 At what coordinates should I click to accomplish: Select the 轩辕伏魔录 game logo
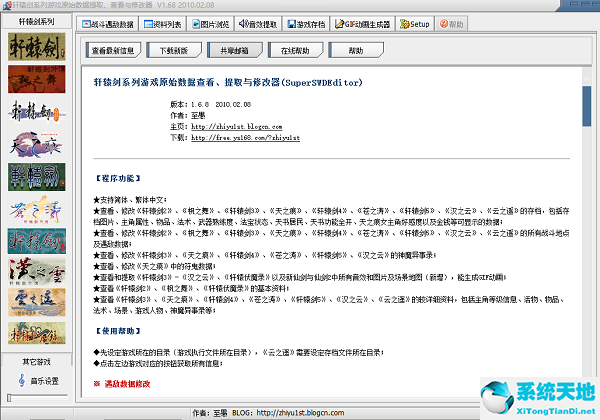point(37,333)
